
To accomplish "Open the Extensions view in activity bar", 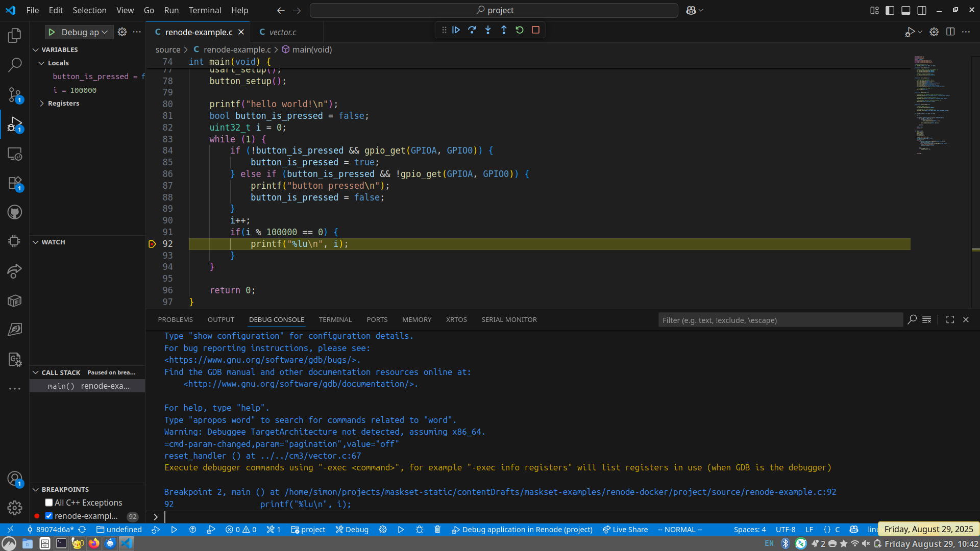I will point(15,183).
